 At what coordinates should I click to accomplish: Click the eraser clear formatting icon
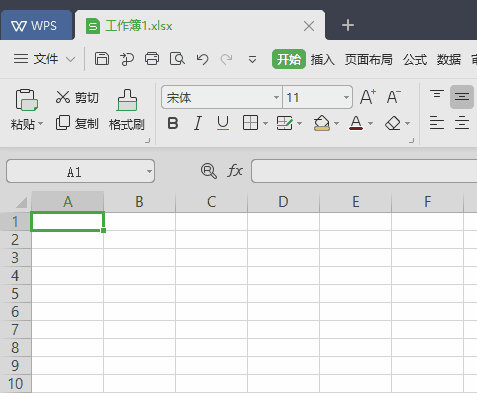pyautogui.click(x=393, y=123)
